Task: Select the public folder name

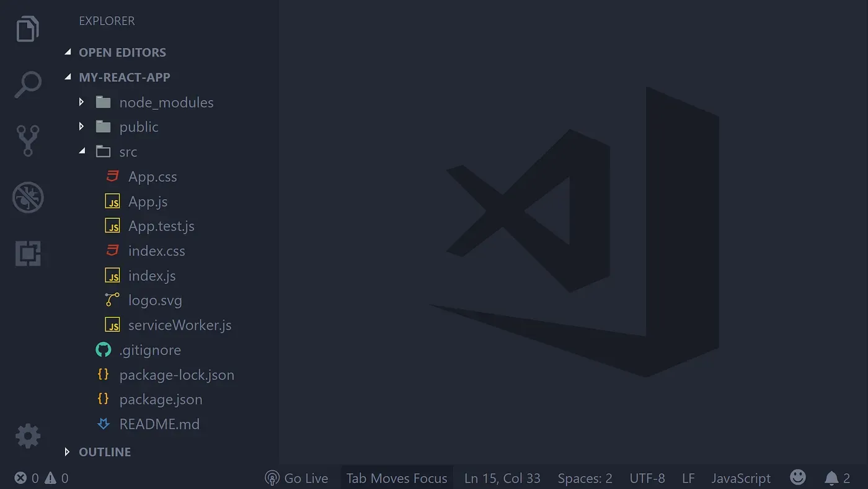Action: coord(139,127)
